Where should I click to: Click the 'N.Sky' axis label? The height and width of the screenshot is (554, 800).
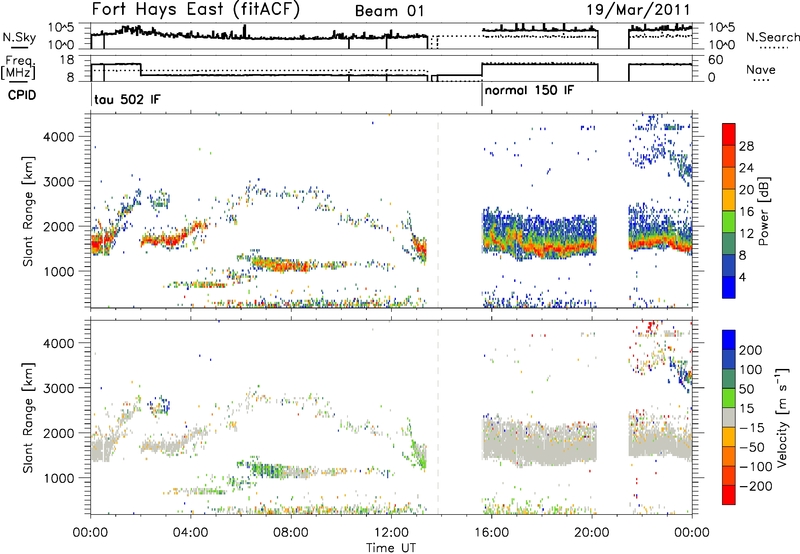19,38
